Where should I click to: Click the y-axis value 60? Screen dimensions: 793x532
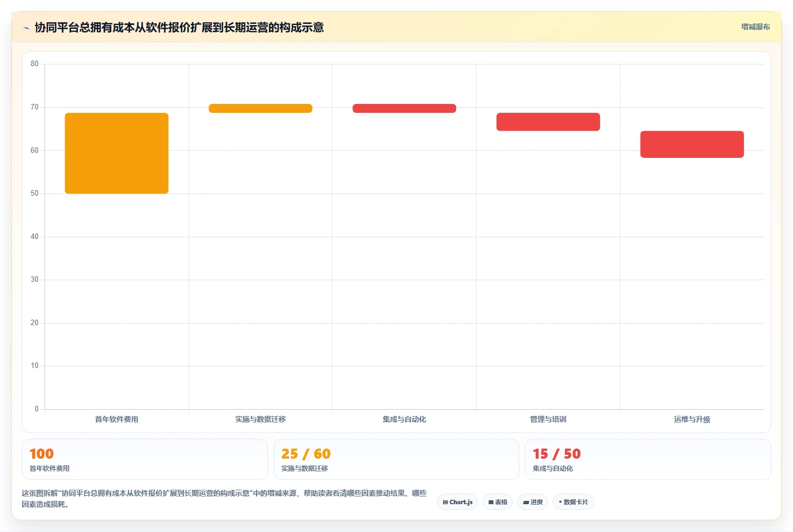click(x=34, y=150)
